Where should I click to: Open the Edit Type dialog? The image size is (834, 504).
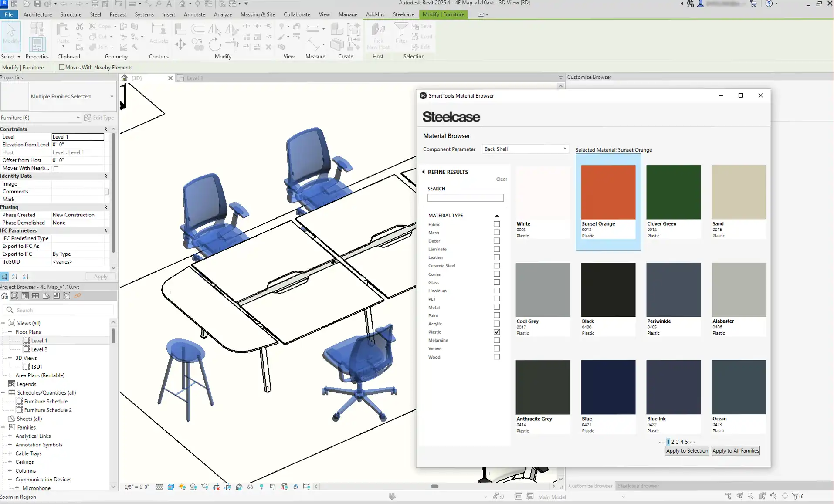(x=99, y=118)
